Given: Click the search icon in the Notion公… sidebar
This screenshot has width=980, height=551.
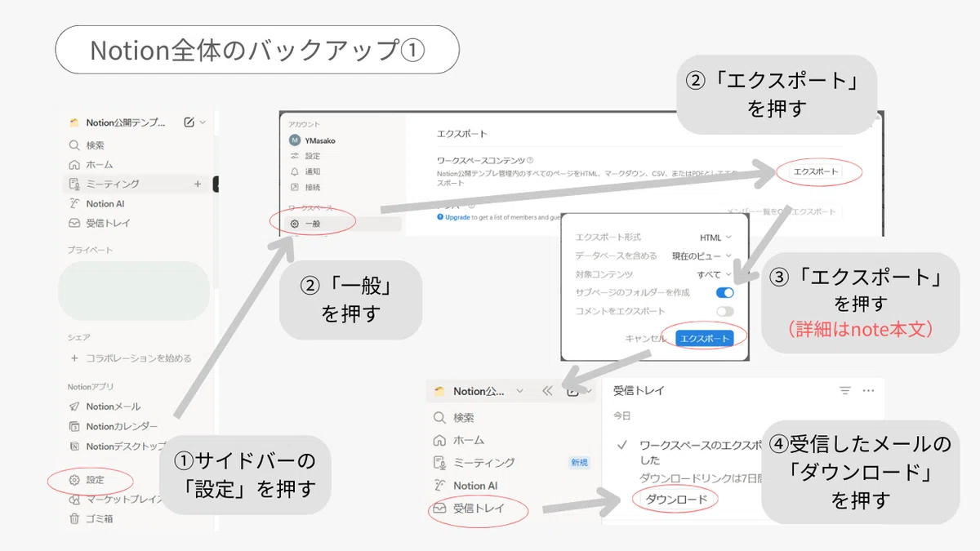Looking at the screenshot, I should click(439, 418).
